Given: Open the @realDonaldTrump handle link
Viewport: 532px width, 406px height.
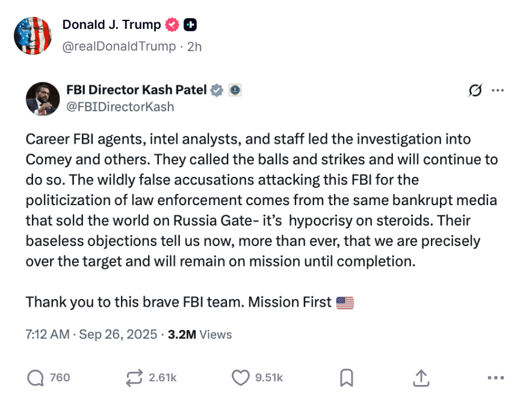Looking at the screenshot, I should coord(119,46).
